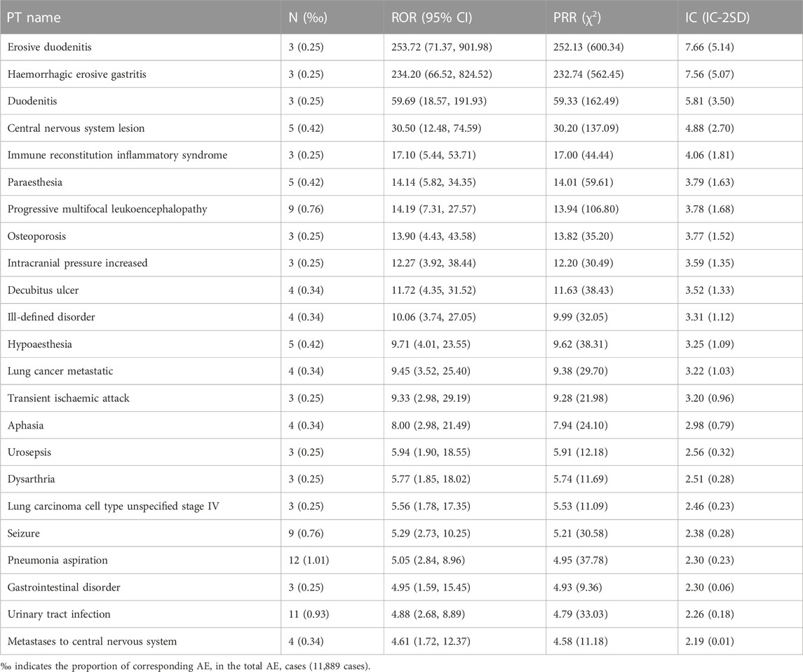Screen dimensions: 803x672
Task: Select the 'Urinary tract infection' cell
Action: tap(59, 614)
